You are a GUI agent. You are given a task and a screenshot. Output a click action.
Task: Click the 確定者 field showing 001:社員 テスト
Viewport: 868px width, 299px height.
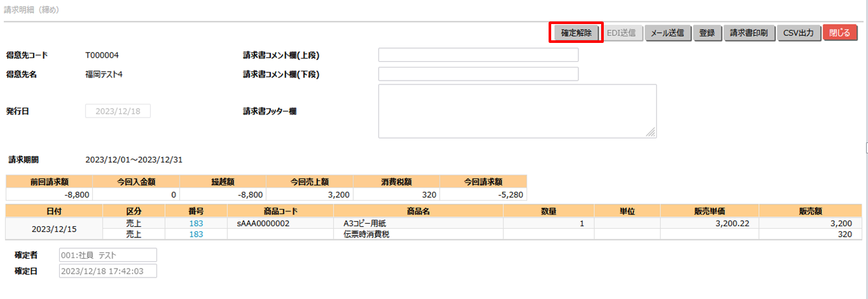click(x=108, y=255)
